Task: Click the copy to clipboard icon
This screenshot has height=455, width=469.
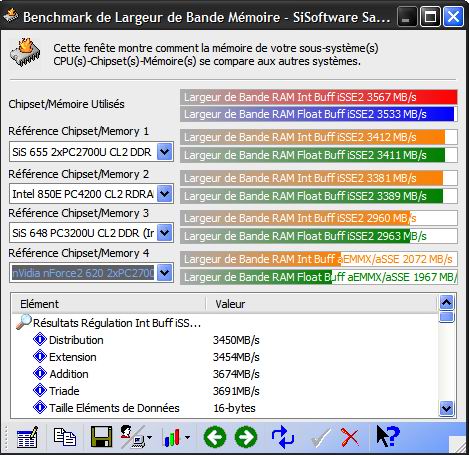Action: (x=64, y=437)
